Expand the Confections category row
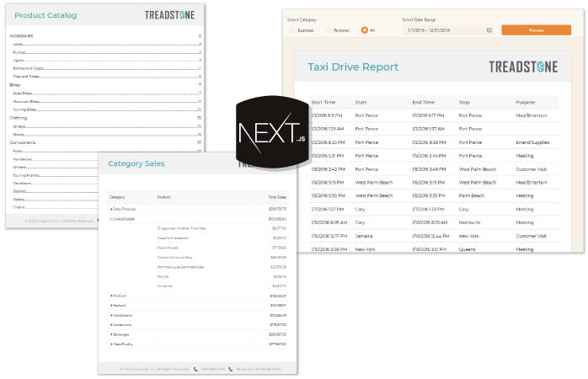 click(x=111, y=324)
